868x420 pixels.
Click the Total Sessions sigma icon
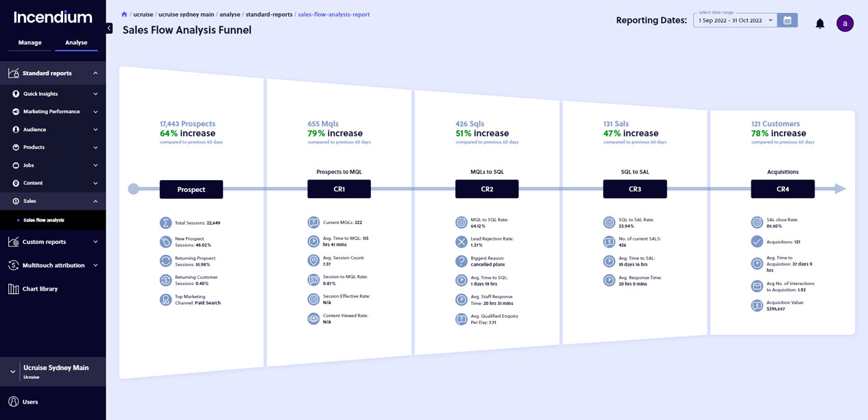coord(165,223)
